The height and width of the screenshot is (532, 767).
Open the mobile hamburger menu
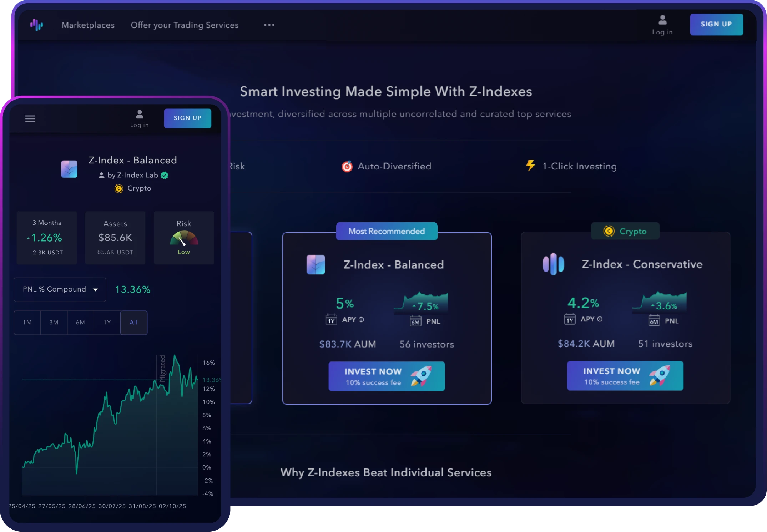point(30,118)
